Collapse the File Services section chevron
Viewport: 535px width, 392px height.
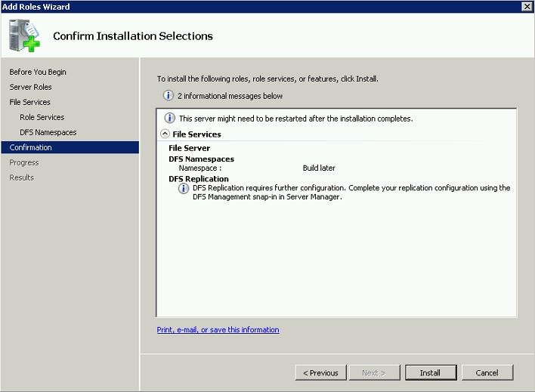(x=165, y=134)
